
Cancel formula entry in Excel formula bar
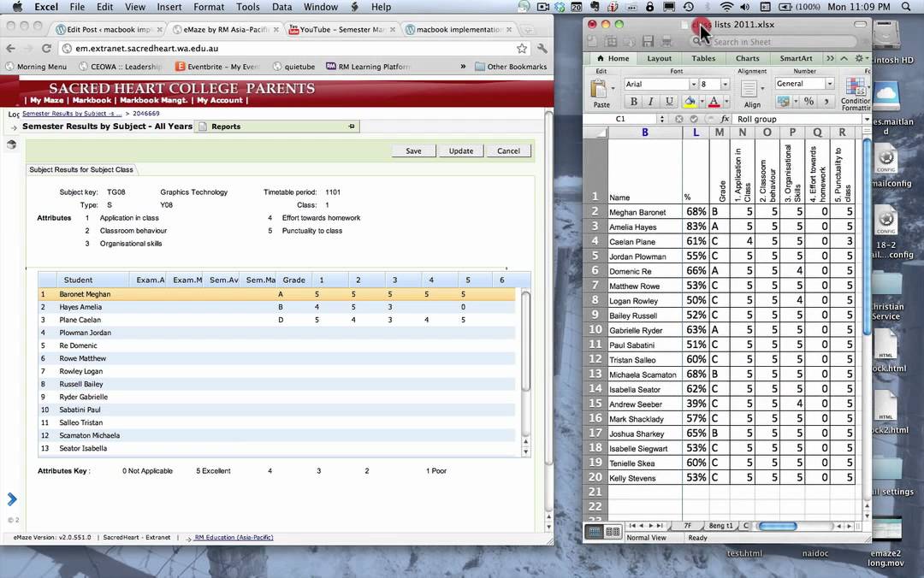[679, 119]
